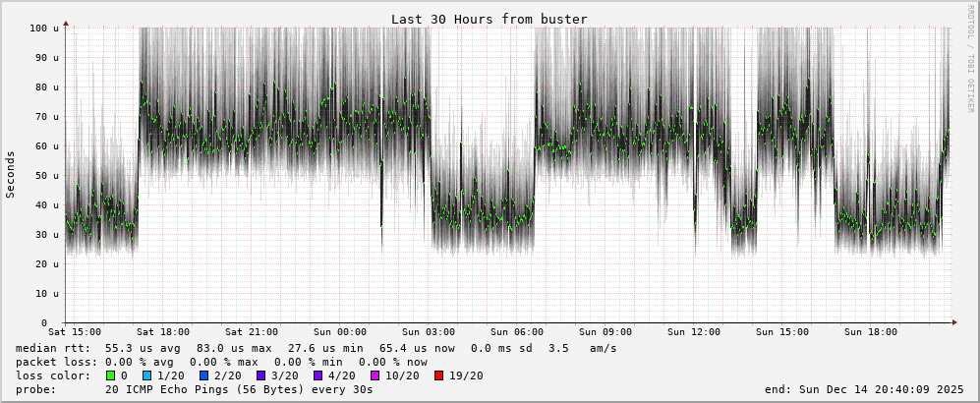The image size is (980, 403).
Task: Click the vertical 'Seconds' axis label
Action: coord(11,175)
